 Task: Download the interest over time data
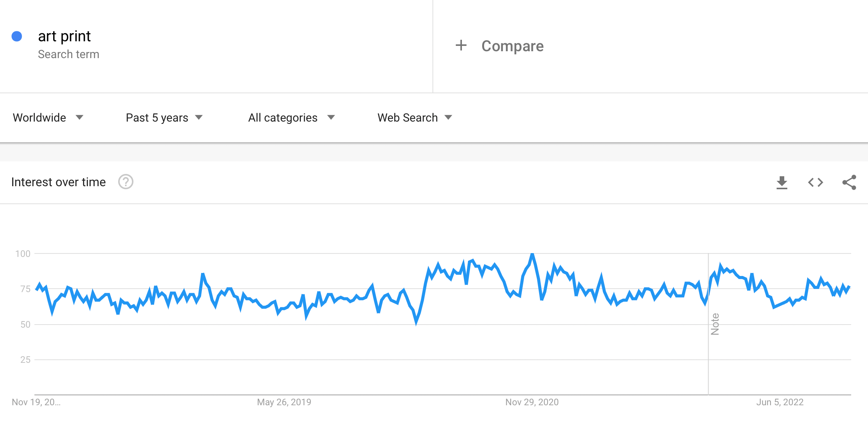pos(782,182)
